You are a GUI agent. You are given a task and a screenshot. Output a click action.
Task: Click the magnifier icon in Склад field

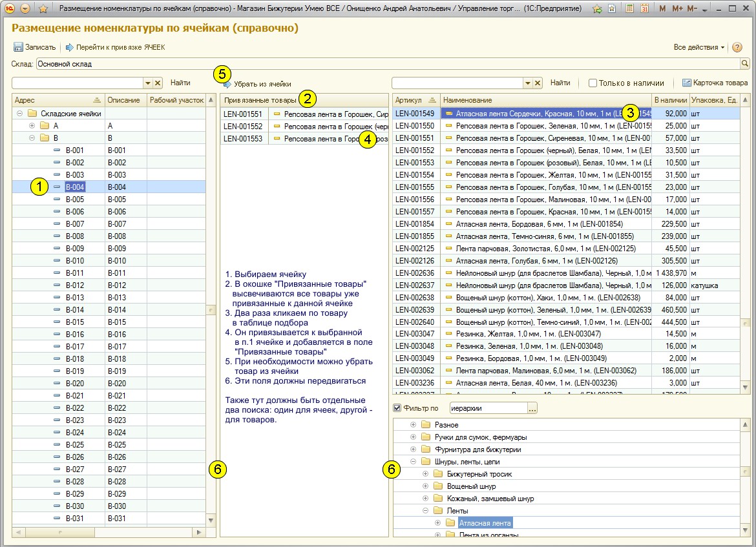click(x=744, y=64)
